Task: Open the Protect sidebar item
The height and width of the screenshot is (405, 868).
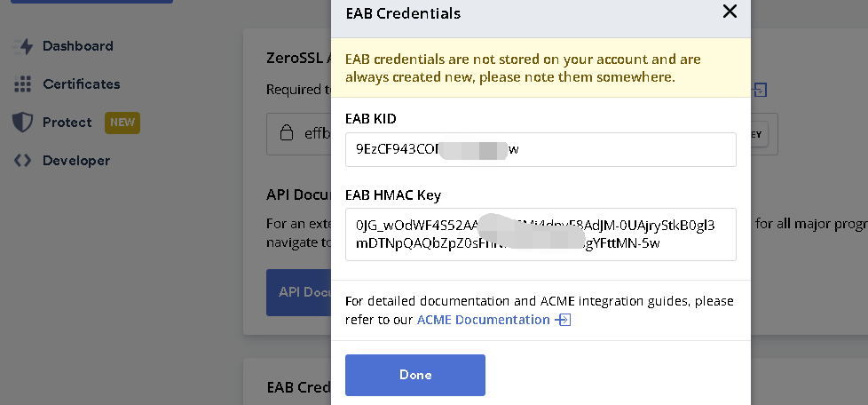Action: point(67,123)
